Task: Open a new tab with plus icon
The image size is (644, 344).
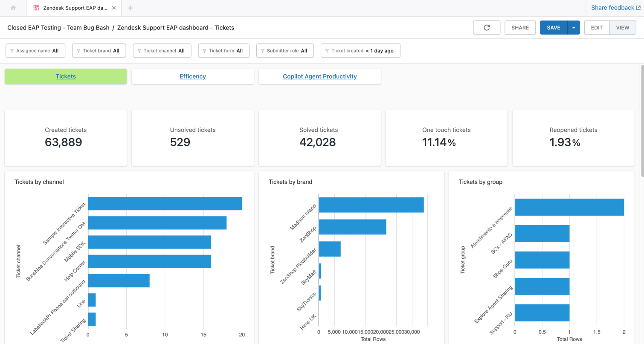Action: pyautogui.click(x=130, y=8)
